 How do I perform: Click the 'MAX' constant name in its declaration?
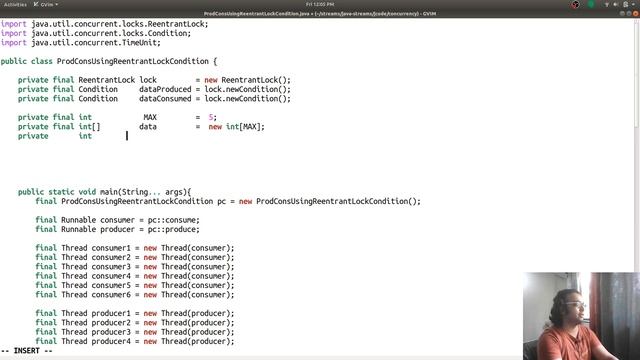150,118
